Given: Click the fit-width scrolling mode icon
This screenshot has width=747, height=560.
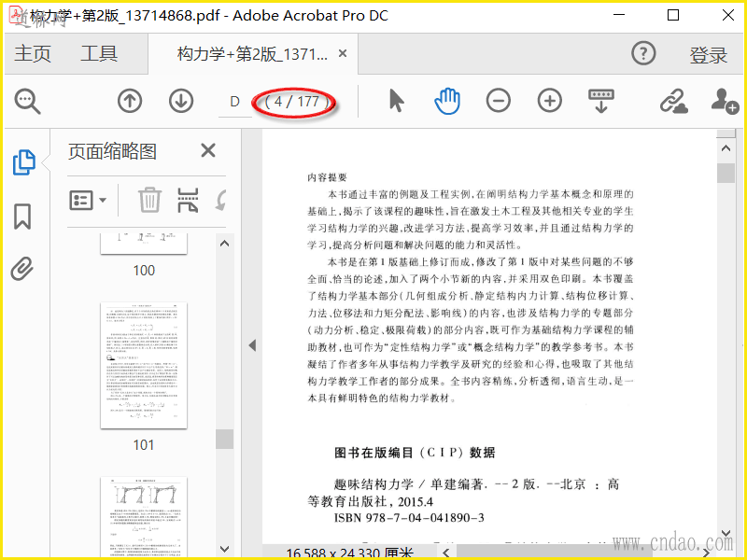Looking at the screenshot, I should (601, 101).
